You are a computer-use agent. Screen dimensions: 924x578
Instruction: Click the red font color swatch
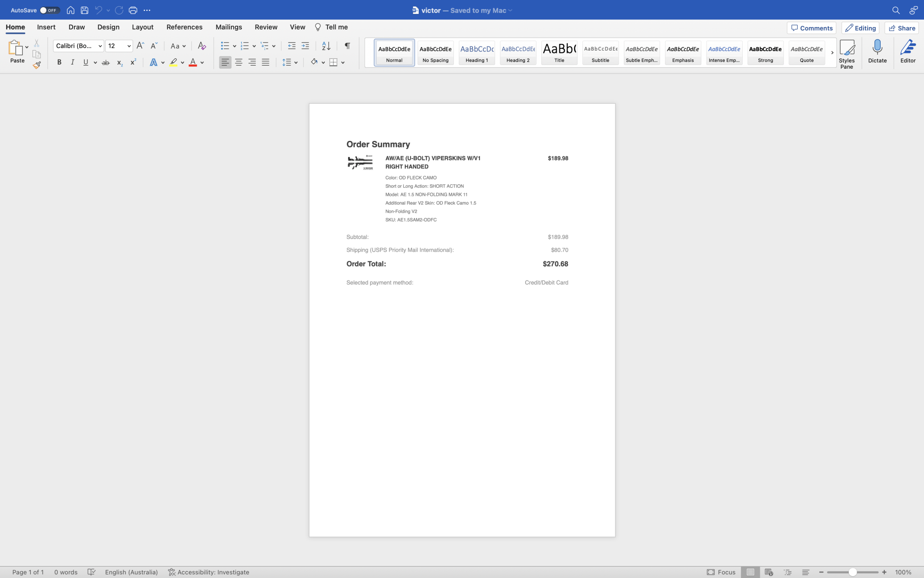click(x=193, y=62)
